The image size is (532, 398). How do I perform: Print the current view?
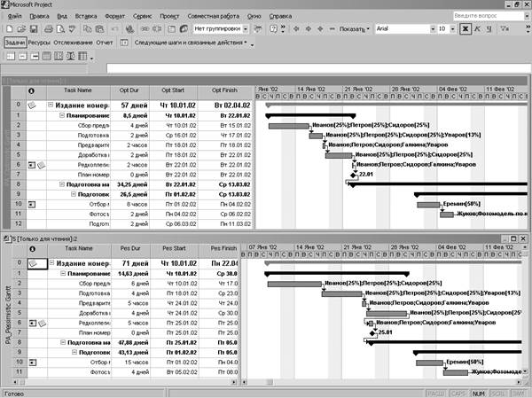click(x=49, y=29)
